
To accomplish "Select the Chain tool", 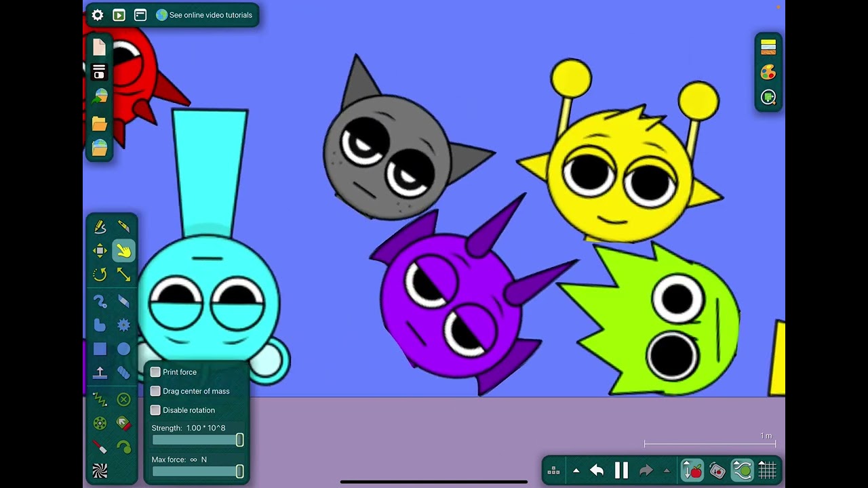I will tap(123, 373).
